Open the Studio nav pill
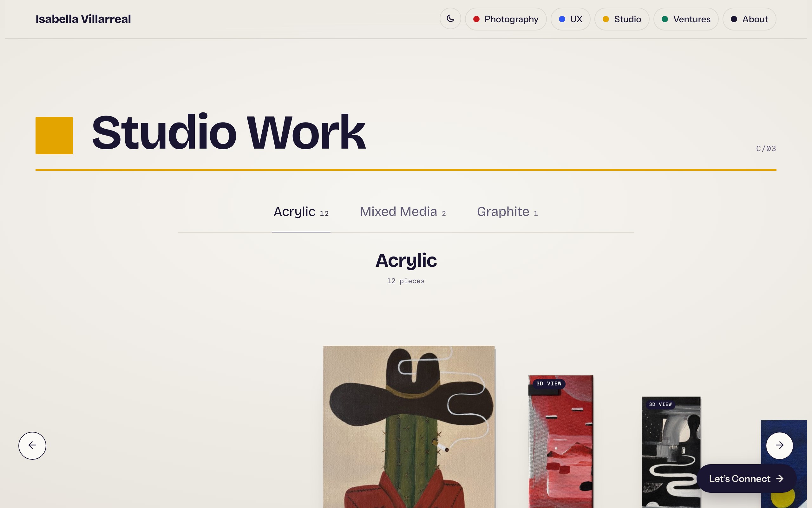Screen dimensions: 812x508 pyautogui.click(x=622, y=19)
